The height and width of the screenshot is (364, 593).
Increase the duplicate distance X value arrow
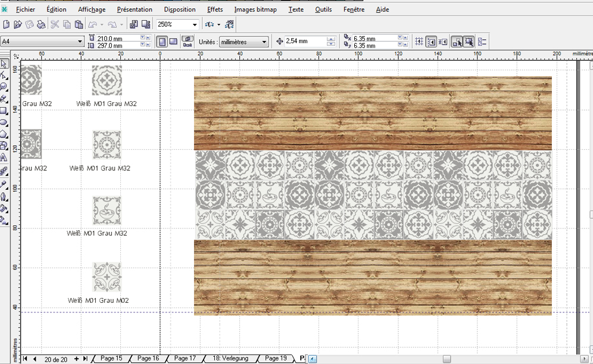point(405,37)
